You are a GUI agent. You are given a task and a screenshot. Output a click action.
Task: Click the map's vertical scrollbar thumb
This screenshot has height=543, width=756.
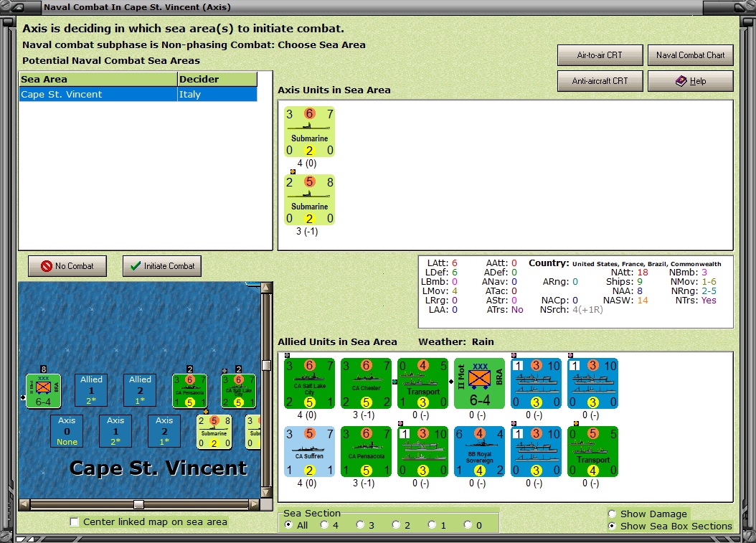266,365
